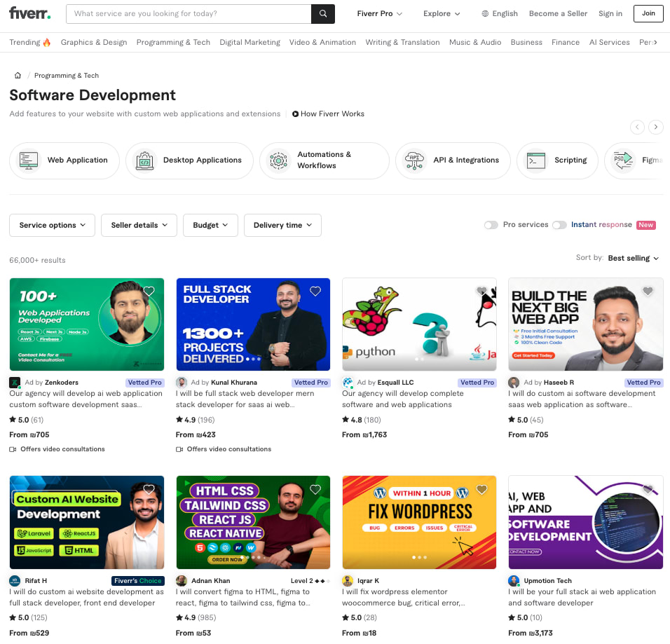Click Upmotion Tech seller avatar
The image size is (670, 644).
click(x=514, y=581)
